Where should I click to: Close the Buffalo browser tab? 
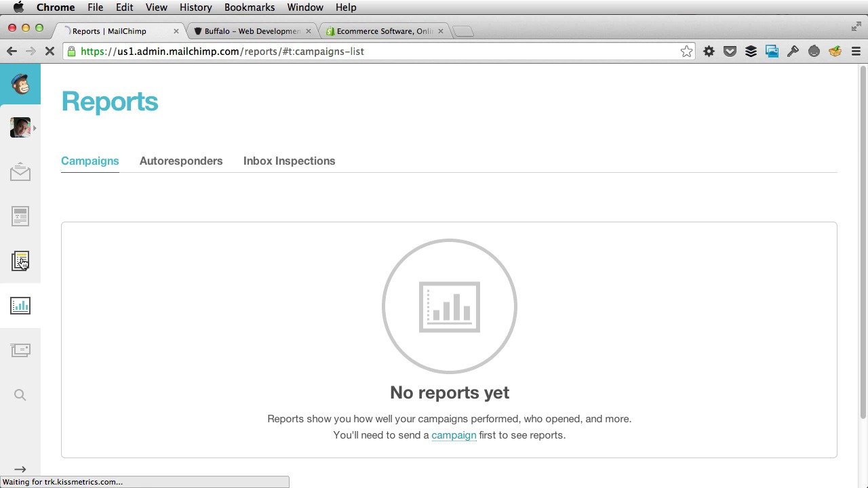tap(309, 31)
